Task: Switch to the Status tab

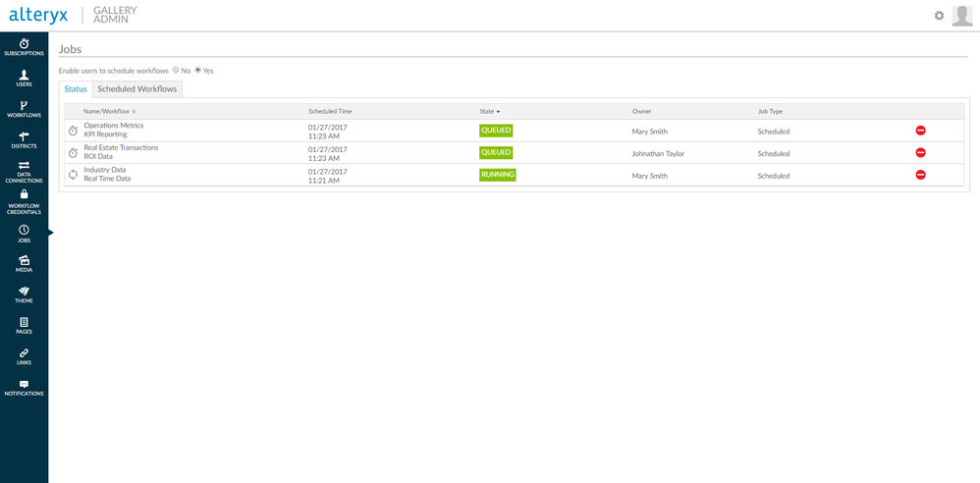Action: (76, 89)
